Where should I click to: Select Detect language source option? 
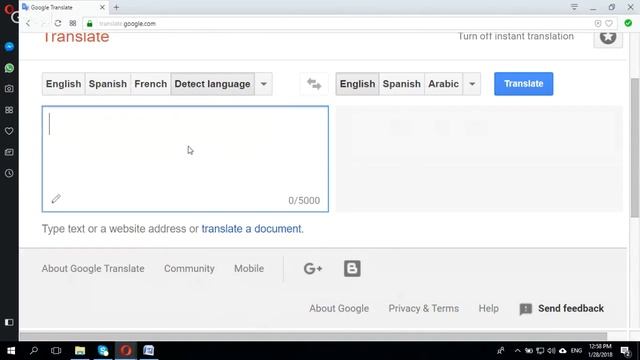pyautogui.click(x=212, y=84)
